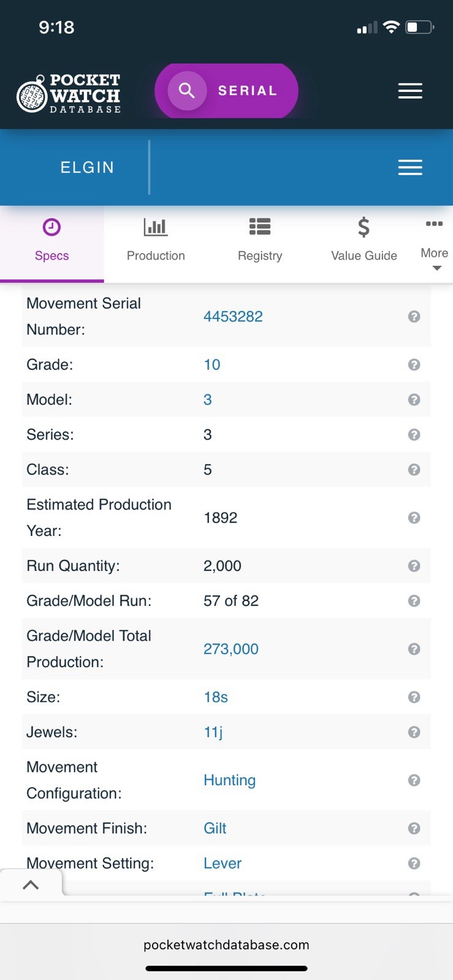Click help icon next to Grade

[x=414, y=364]
